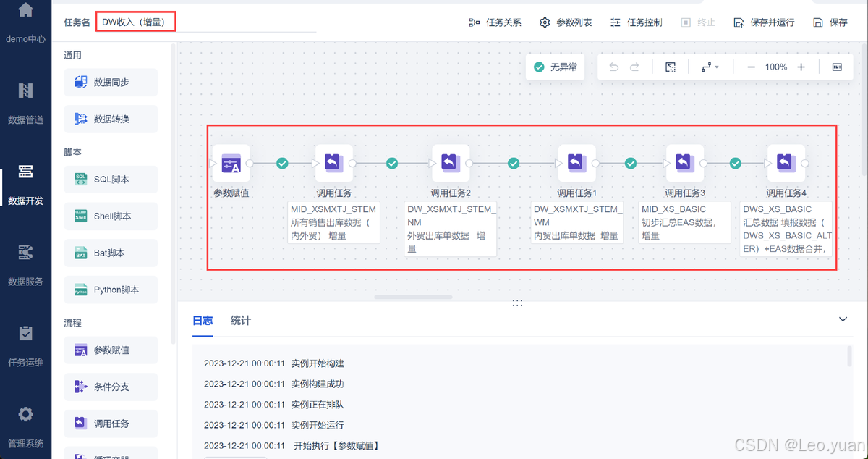
Task: Select the 调用任务 node on canvas
Action: 333,163
